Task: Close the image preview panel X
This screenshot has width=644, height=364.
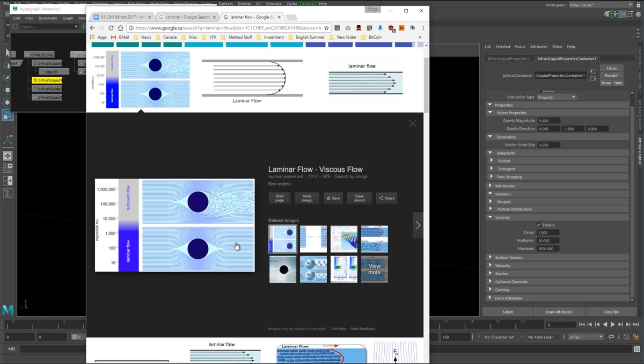Action: [x=412, y=123]
